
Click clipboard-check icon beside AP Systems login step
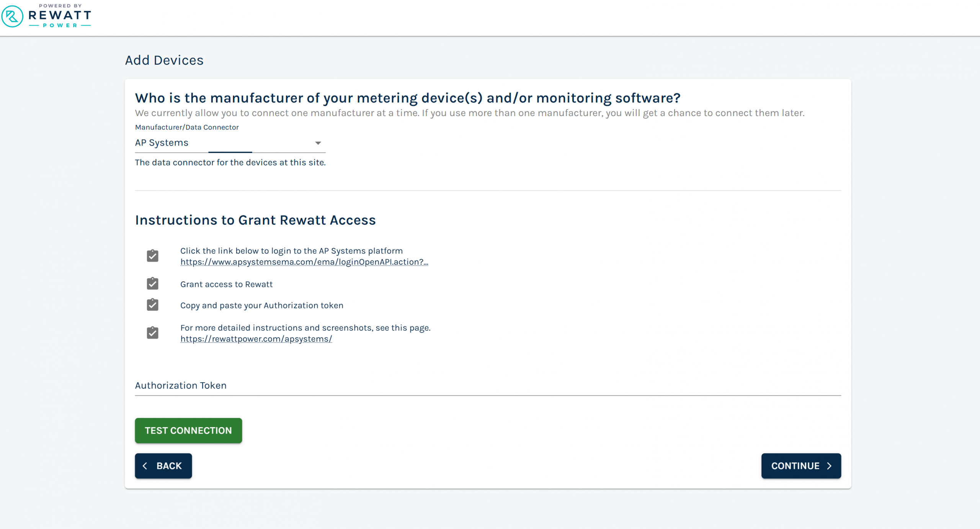152,255
